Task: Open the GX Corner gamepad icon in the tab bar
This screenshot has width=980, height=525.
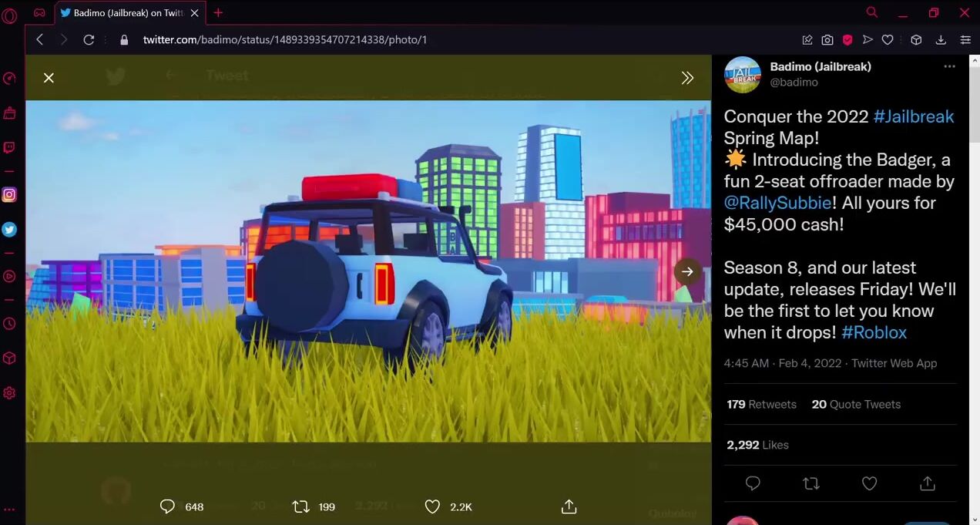Action: 39,13
